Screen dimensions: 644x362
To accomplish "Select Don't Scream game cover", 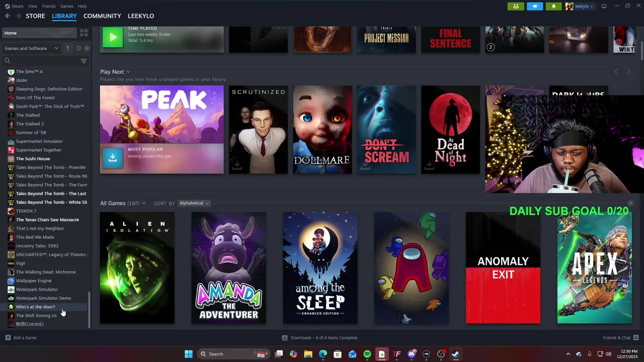I will (386, 130).
